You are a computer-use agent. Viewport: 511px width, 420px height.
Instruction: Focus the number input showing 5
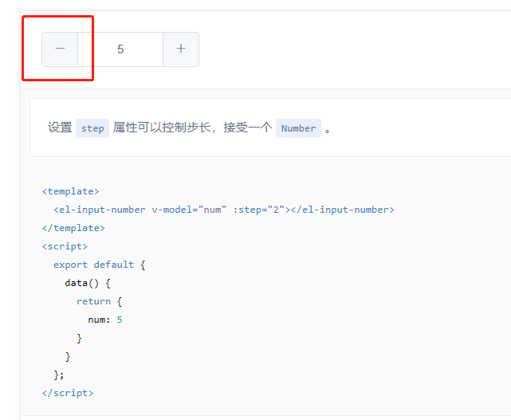(120, 49)
